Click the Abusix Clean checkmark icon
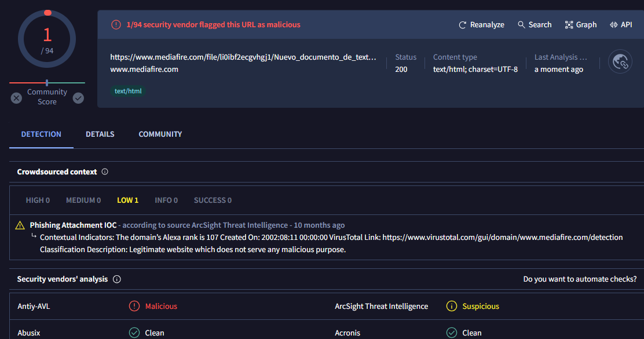 134,333
